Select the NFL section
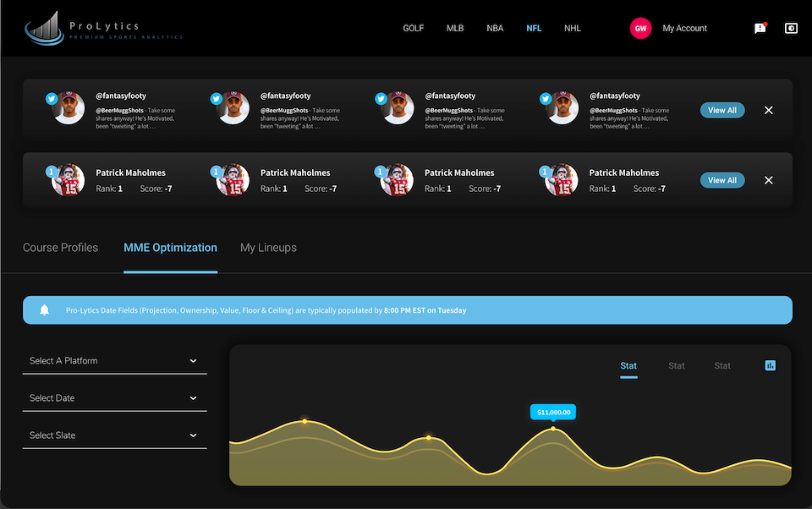 (x=534, y=29)
